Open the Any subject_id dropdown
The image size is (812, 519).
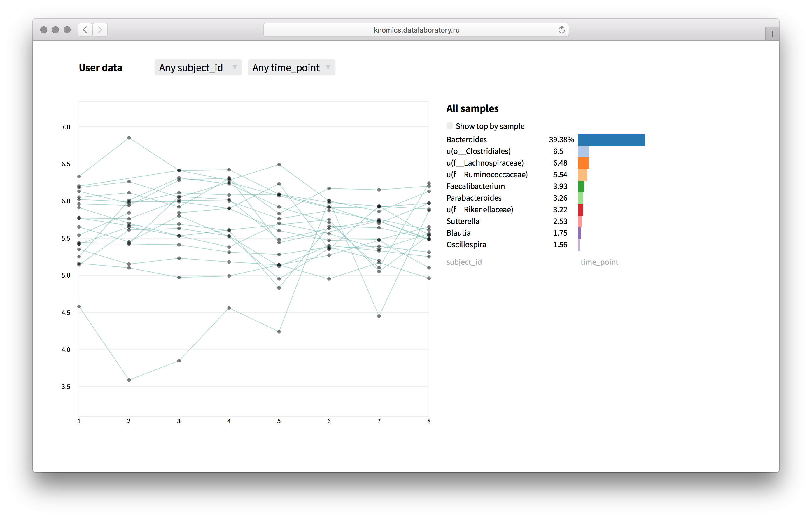[198, 67]
